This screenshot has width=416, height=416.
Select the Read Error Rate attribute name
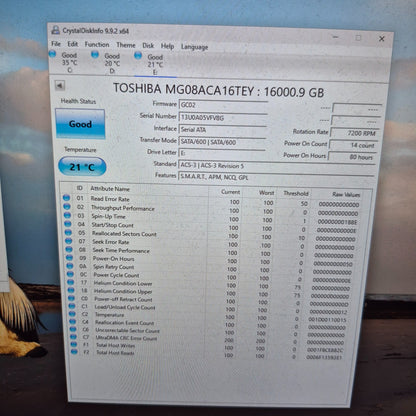[x=110, y=199]
